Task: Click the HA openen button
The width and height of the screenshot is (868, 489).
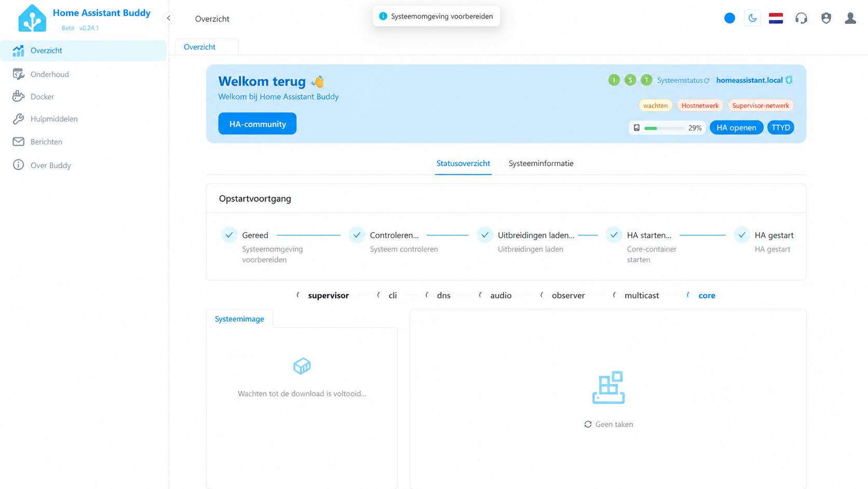Action: click(736, 128)
